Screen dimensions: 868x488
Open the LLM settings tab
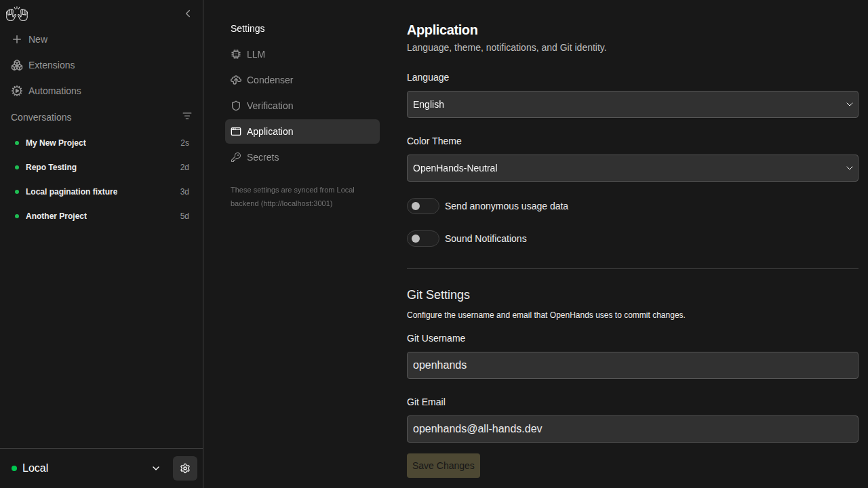pos(302,54)
